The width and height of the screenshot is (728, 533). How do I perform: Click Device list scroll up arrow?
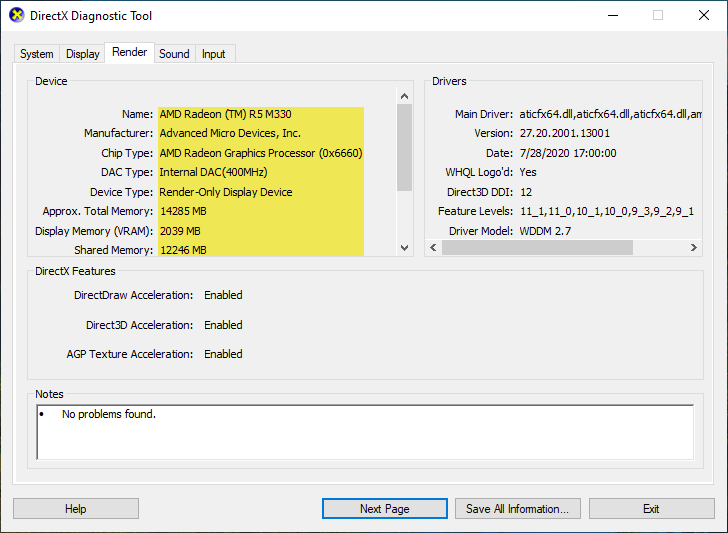click(404, 96)
